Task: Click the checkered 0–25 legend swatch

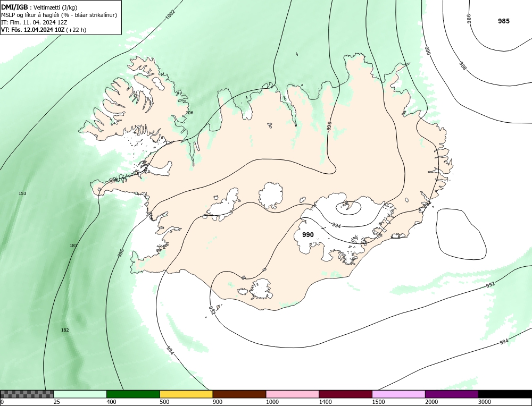Action: pos(27,394)
